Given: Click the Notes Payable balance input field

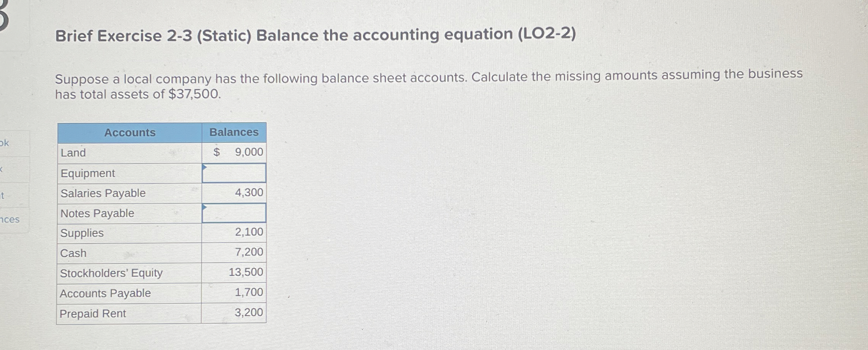Looking at the screenshot, I should pos(234,213).
